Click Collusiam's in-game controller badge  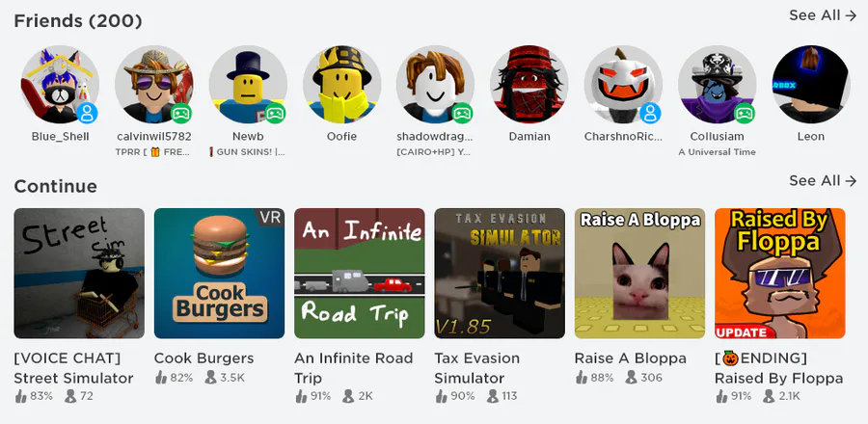coord(745,114)
